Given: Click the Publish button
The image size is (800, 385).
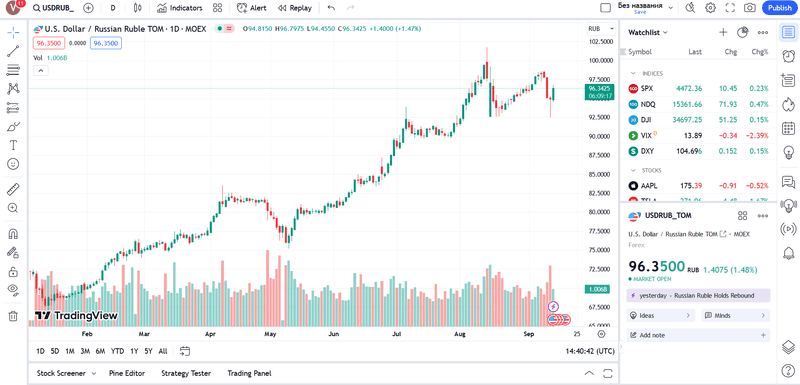Looking at the screenshot, I should tap(780, 8).
